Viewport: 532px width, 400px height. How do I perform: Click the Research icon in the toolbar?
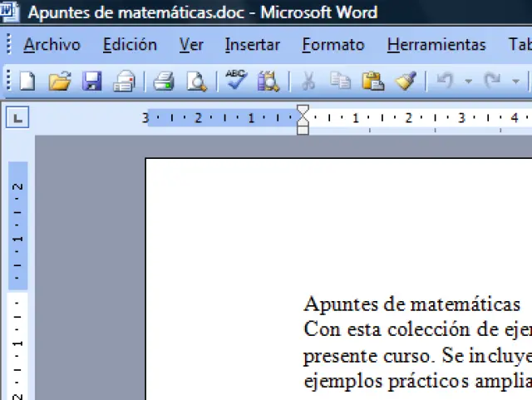tap(268, 81)
